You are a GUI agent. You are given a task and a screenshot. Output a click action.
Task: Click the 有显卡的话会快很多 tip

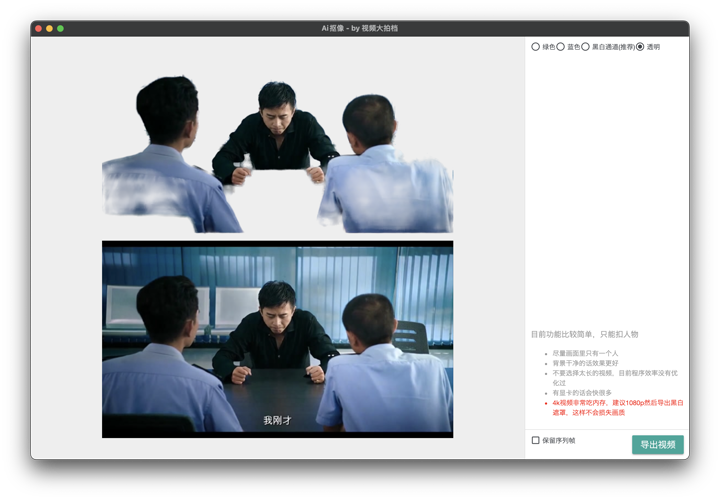[x=582, y=393]
